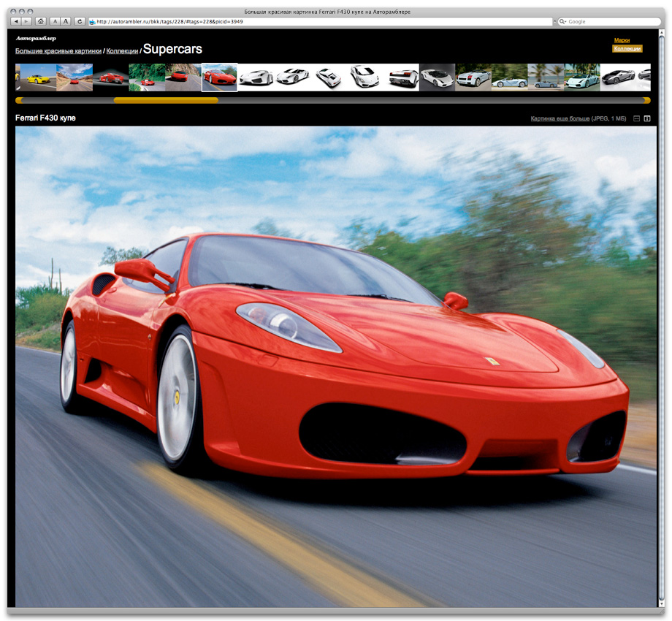The height and width of the screenshot is (621, 672).
Task: Click the browser Back arrow button
Action: coord(16,21)
